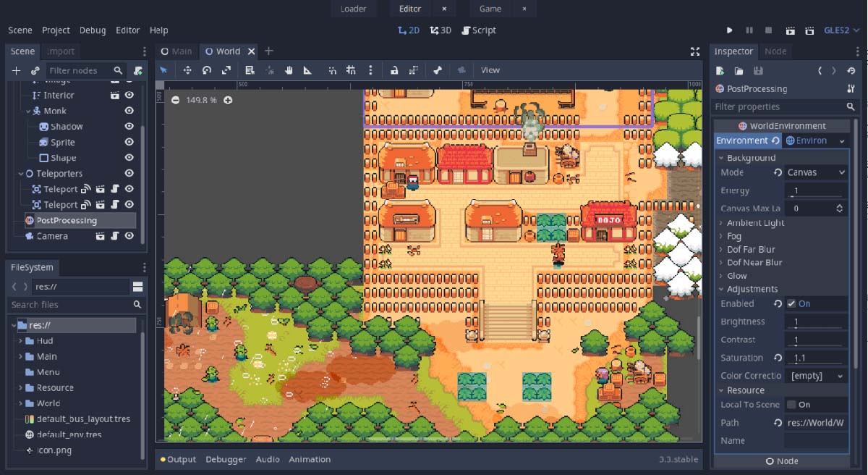The height and width of the screenshot is (475, 868).
Task: Expand the Hud folder
Action: pos(20,341)
